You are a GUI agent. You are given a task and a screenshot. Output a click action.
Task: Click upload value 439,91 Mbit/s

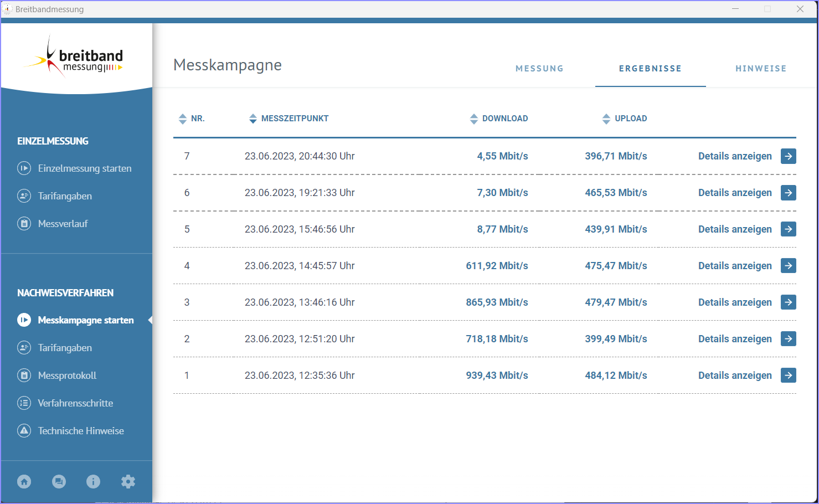click(x=616, y=229)
